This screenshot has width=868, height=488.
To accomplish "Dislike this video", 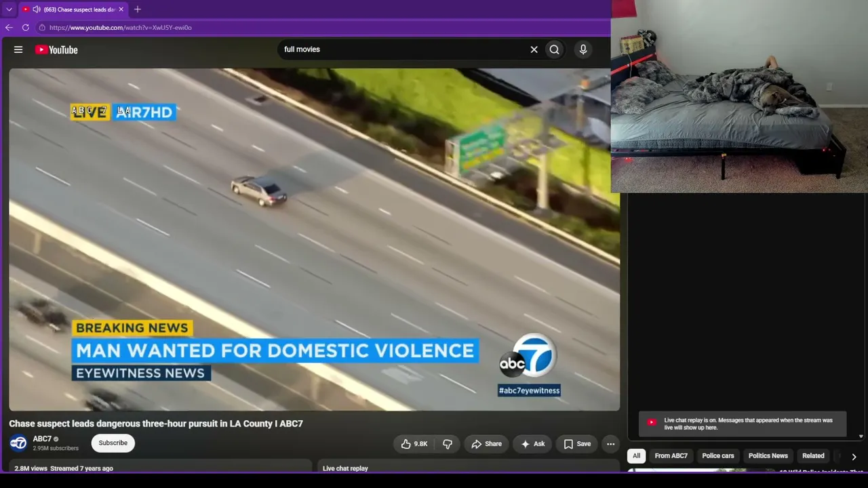I will point(448,444).
